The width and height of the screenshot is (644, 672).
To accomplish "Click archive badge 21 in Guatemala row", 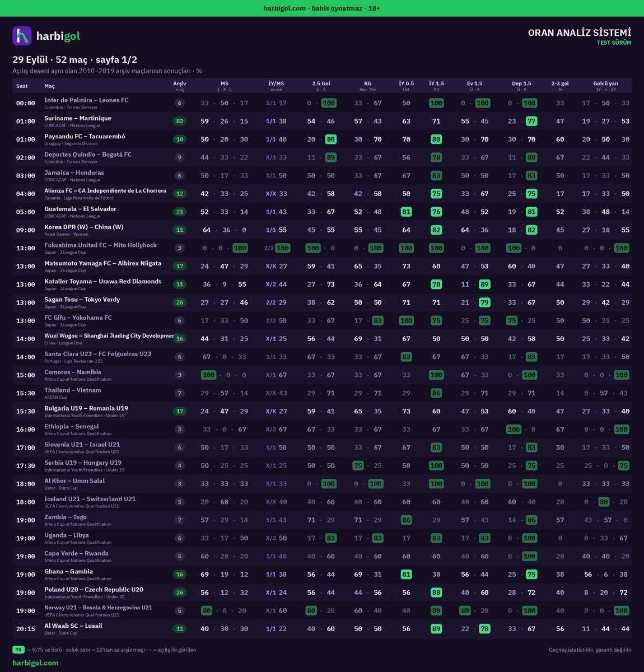I will coord(179,212).
